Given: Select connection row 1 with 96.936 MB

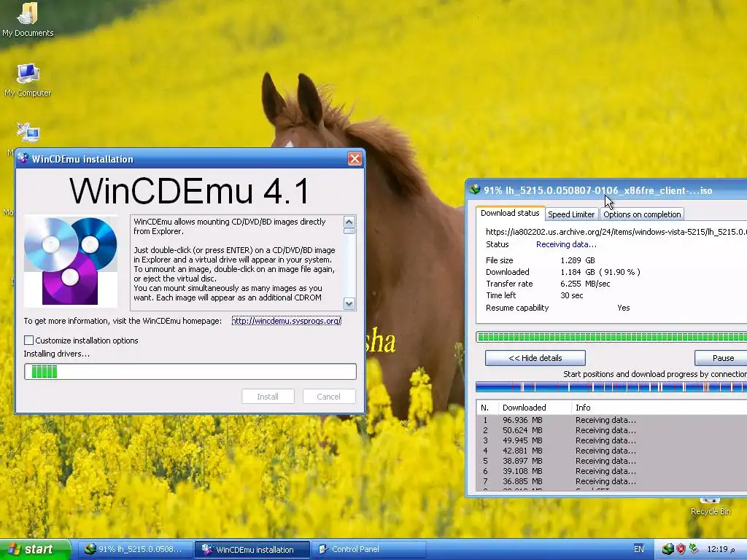Looking at the screenshot, I should tap(612, 420).
